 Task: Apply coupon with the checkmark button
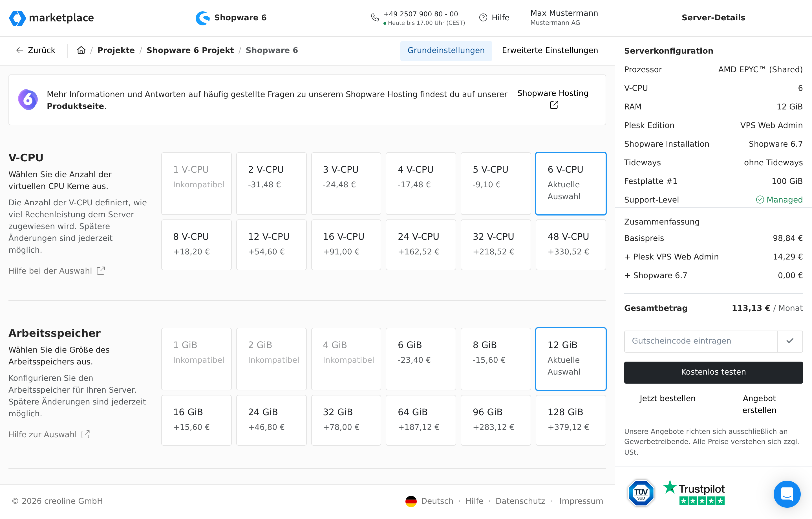click(790, 341)
